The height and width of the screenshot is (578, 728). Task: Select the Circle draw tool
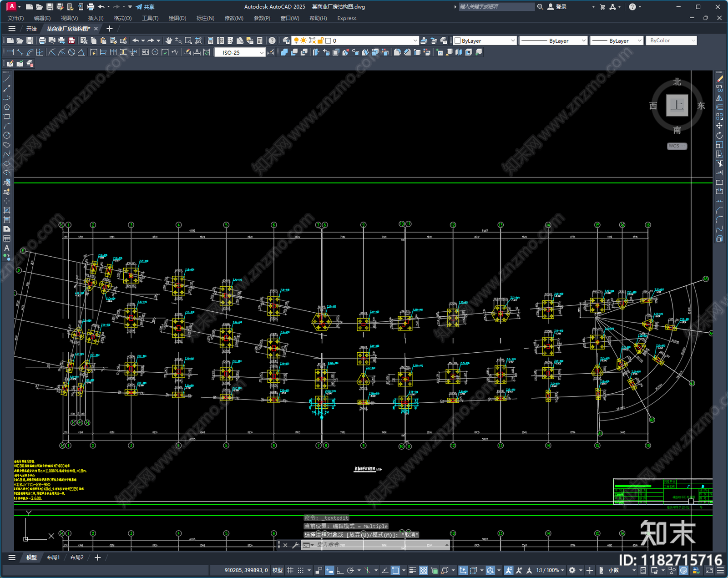point(7,135)
